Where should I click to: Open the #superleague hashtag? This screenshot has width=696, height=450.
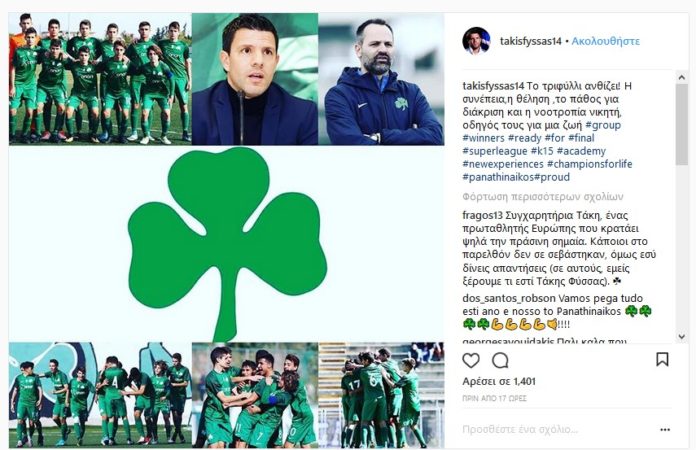click(494, 151)
